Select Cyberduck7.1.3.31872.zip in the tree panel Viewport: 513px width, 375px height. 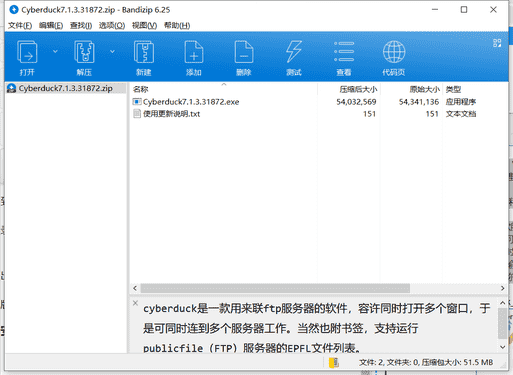(66, 88)
